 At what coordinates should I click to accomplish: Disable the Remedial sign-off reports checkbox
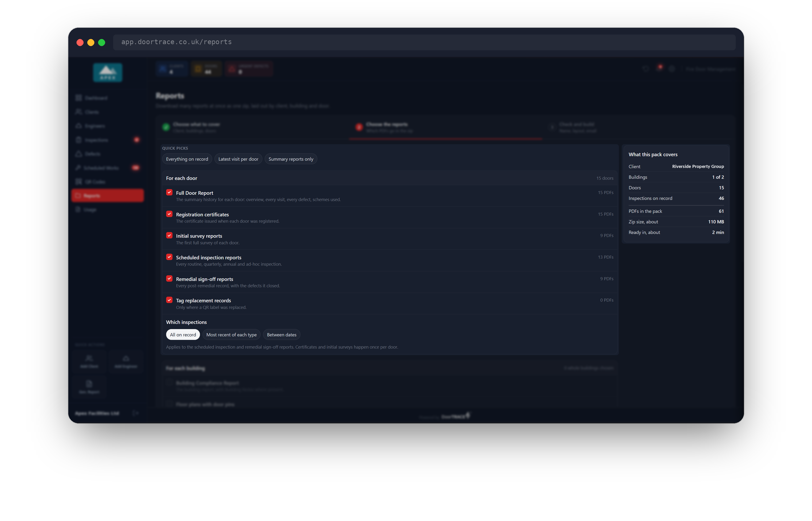tap(169, 278)
